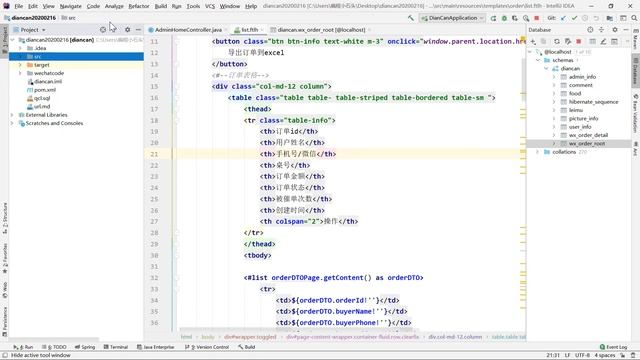Viewport: 640px width, 360px height.
Task: Open the Navigate menu
Action: (71, 6)
